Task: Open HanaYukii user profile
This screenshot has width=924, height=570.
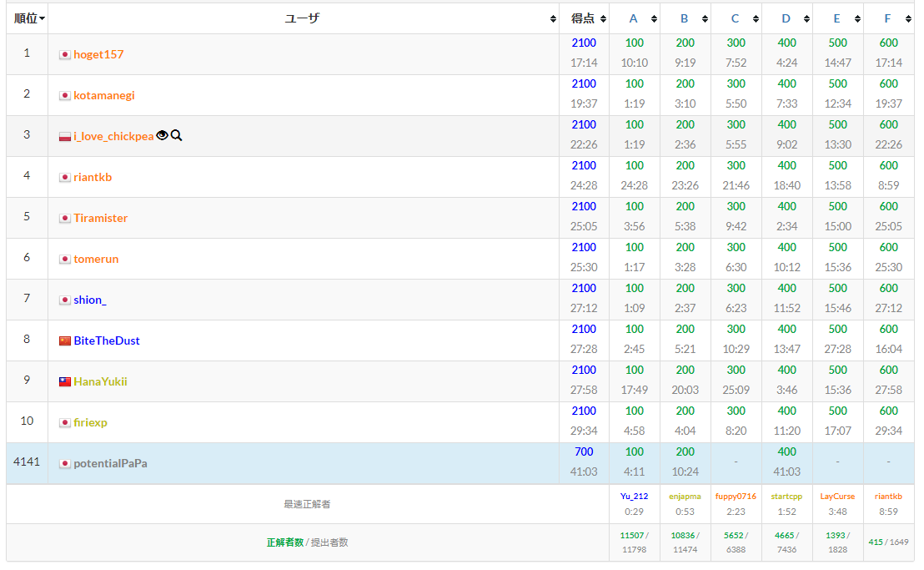Action: [x=100, y=382]
